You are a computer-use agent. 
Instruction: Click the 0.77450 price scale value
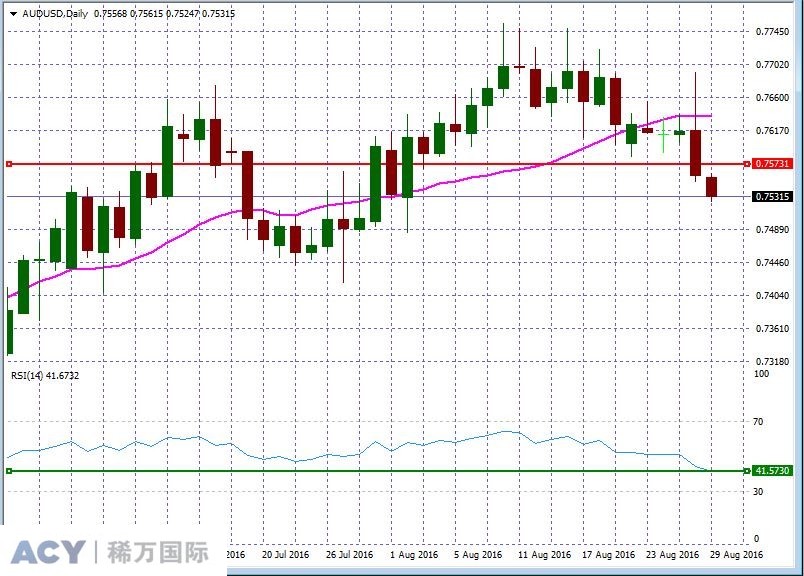[772, 32]
